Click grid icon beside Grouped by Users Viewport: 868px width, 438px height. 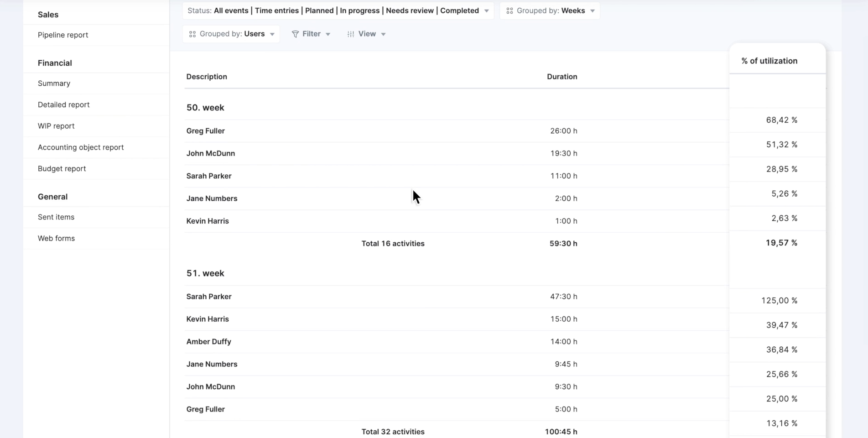point(192,34)
